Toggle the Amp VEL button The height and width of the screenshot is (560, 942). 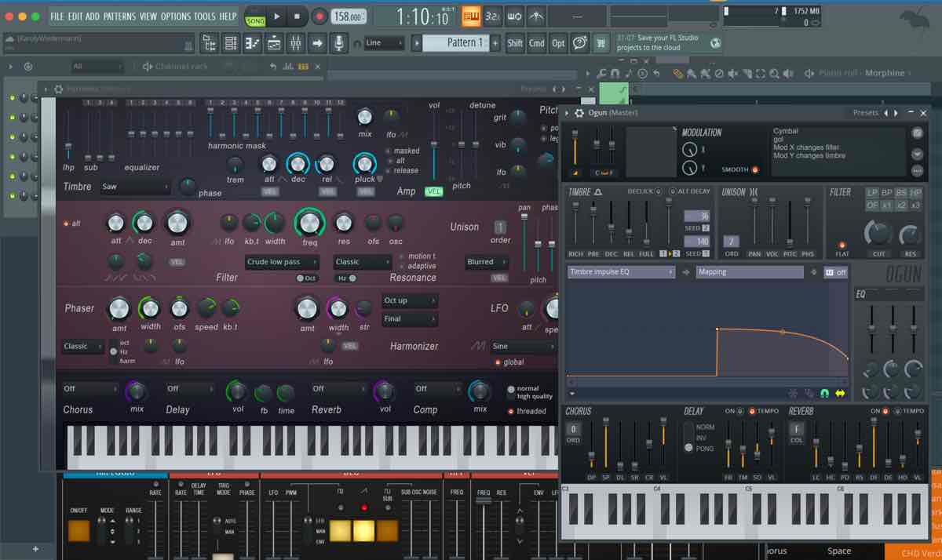coord(433,191)
